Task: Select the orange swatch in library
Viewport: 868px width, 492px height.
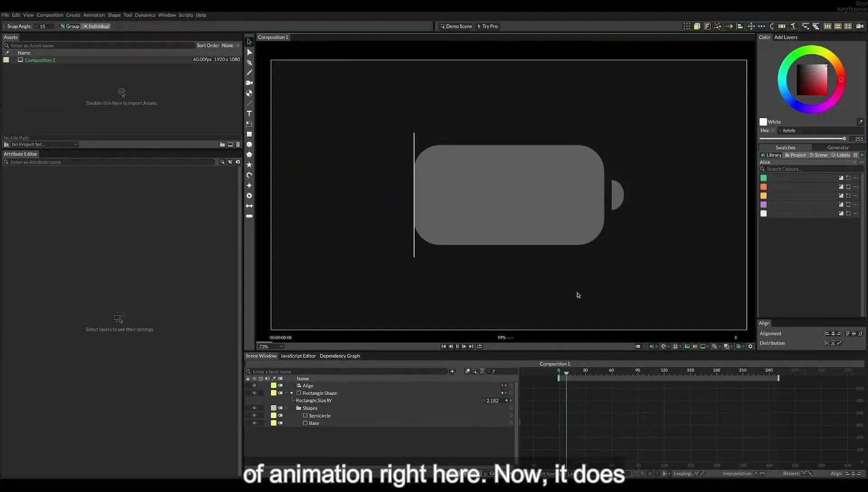Action: (x=764, y=187)
